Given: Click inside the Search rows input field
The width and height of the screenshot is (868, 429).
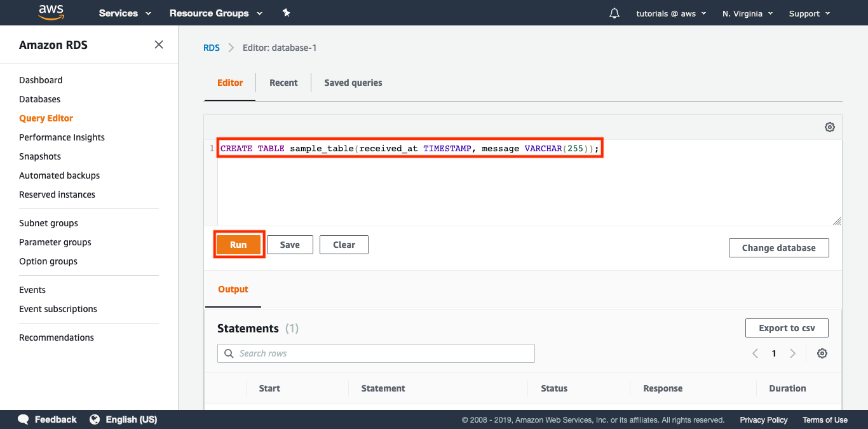Looking at the screenshot, I should pos(375,353).
